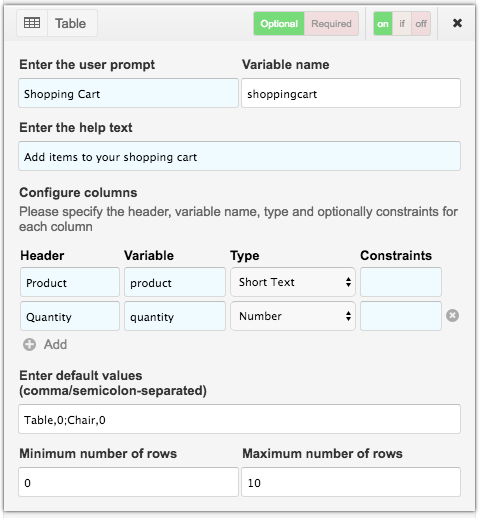
Task: Click the plus icon beside Add
Action: pyautogui.click(x=29, y=345)
